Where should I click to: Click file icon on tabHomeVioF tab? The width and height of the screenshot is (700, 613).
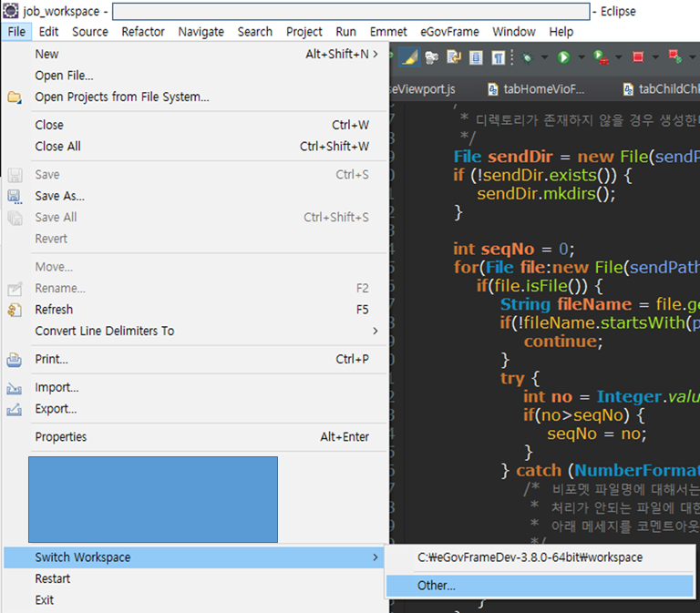coord(493,89)
